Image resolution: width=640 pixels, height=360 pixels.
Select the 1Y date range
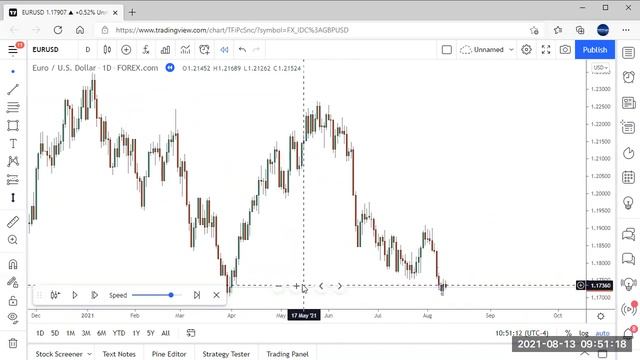[x=136, y=333]
